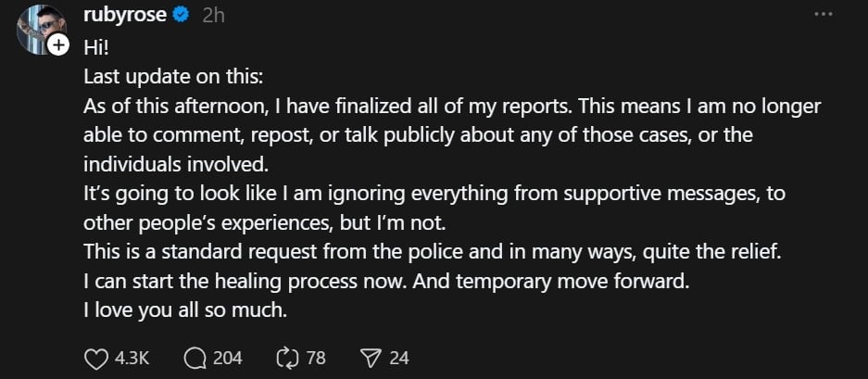Click the "I love you all so much." line
Image resolution: width=868 pixels, height=379 pixels.
(185, 310)
